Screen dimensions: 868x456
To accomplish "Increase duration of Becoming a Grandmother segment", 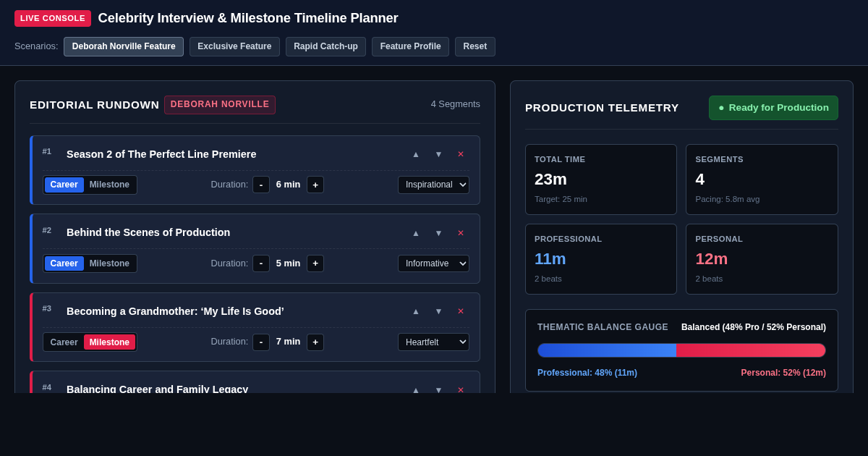I will (315, 342).
